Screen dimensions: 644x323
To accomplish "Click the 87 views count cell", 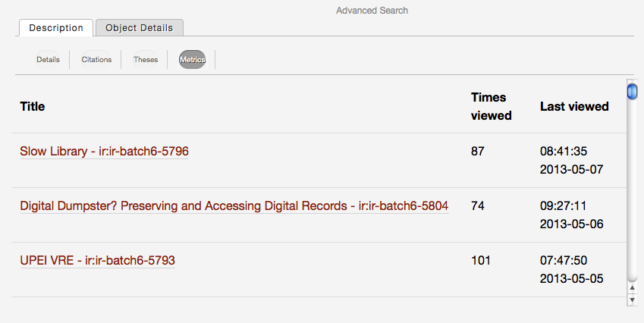I will coord(477,152).
